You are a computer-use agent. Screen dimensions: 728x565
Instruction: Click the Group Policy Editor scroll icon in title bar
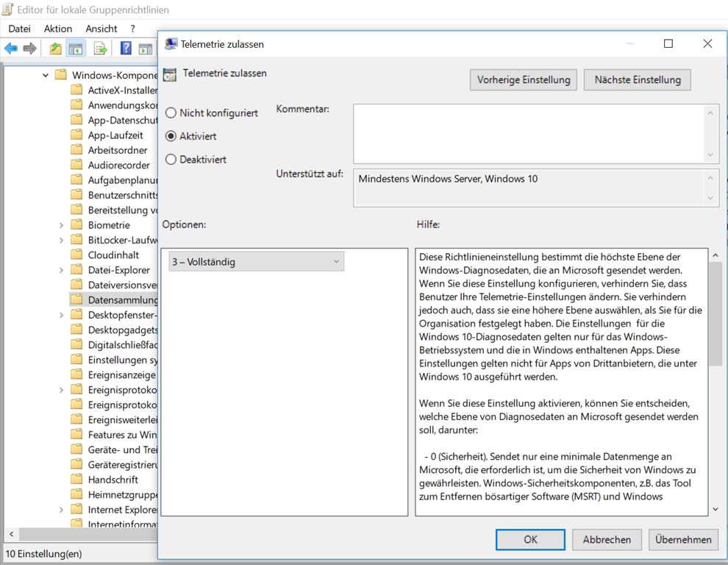click(x=8, y=10)
